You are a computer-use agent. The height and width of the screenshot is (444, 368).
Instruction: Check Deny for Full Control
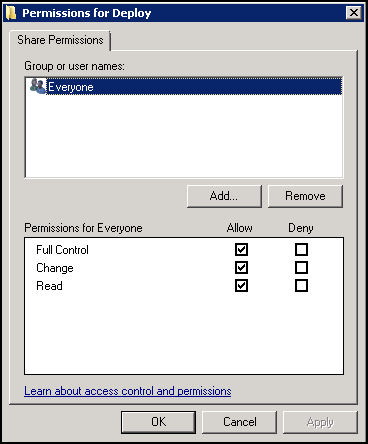pos(301,249)
